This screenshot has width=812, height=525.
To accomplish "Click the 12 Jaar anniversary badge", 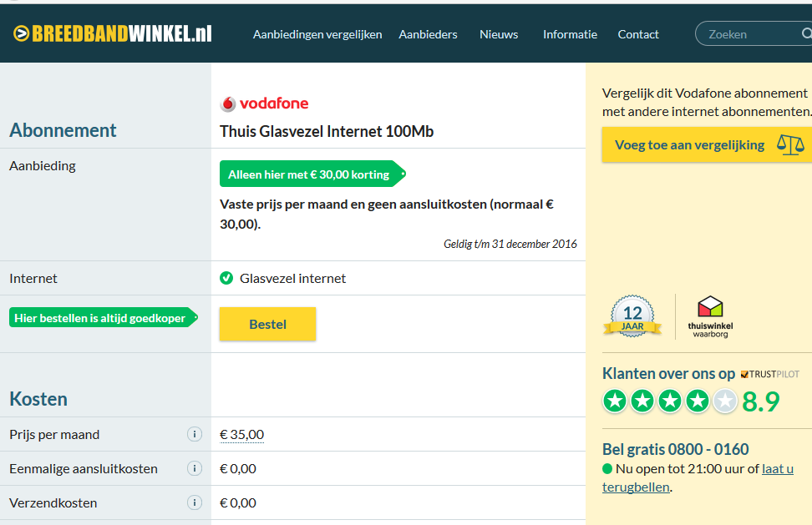I will pos(632,316).
